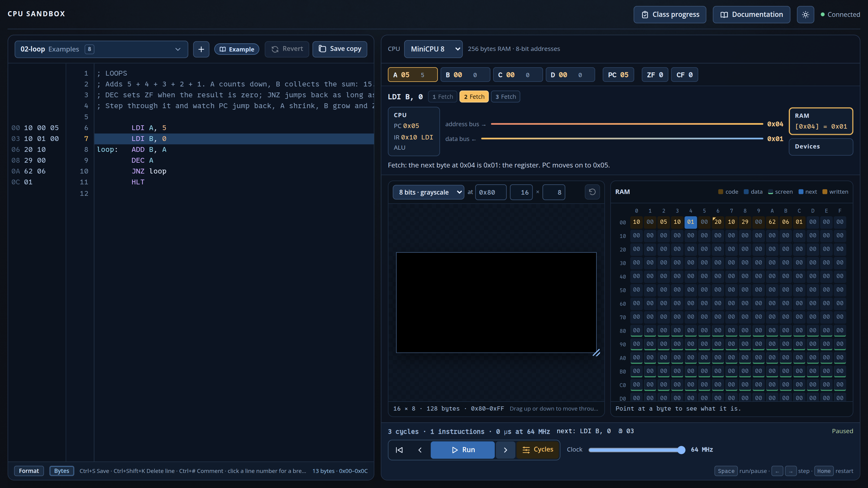Click the PC register box
This screenshot has height=488, width=868.
point(618,75)
